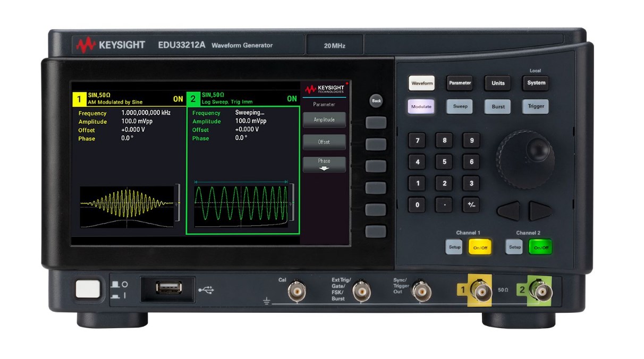Hit the round Back button
The height and width of the screenshot is (359, 644).
click(x=376, y=100)
